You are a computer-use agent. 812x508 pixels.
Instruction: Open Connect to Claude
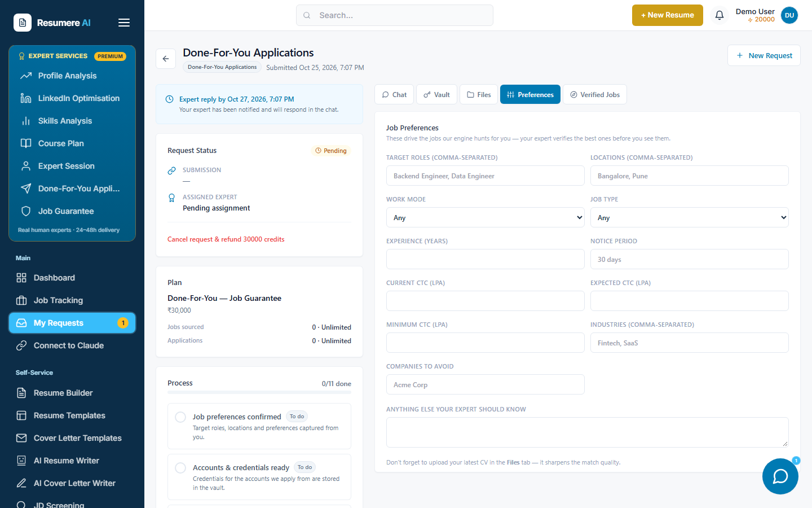click(x=72, y=345)
